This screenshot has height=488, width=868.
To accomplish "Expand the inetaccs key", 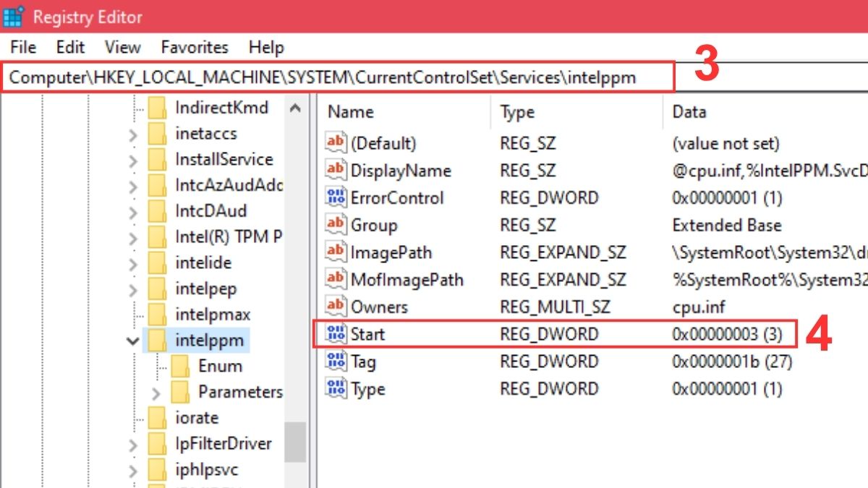I will [133, 134].
